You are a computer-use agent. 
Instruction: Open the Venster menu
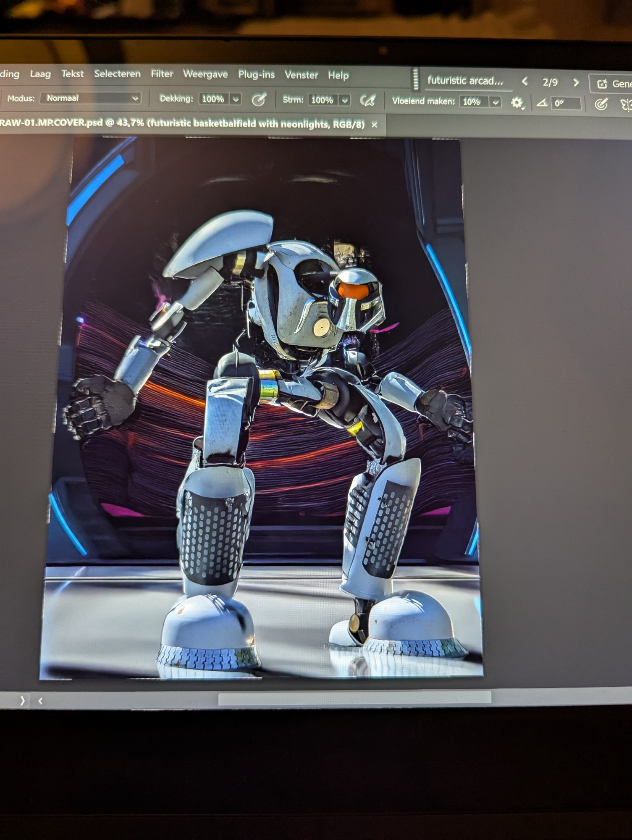(301, 75)
